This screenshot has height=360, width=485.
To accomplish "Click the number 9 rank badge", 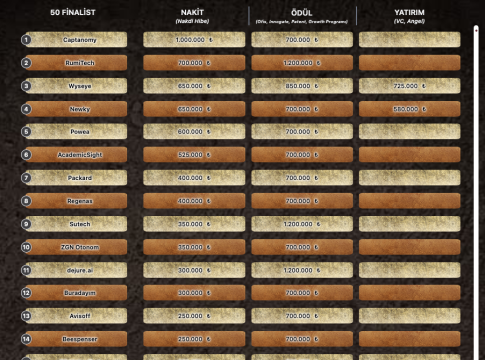I will click(x=26, y=224).
